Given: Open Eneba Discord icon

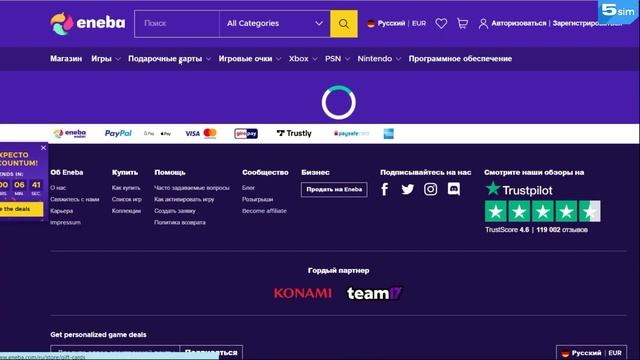Looking at the screenshot, I should pyautogui.click(x=453, y=189).
